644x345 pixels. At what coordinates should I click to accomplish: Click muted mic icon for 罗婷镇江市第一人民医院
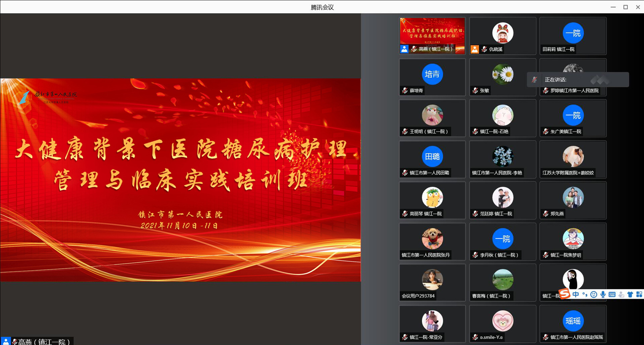pyautogui.click(x=546, y=90)
